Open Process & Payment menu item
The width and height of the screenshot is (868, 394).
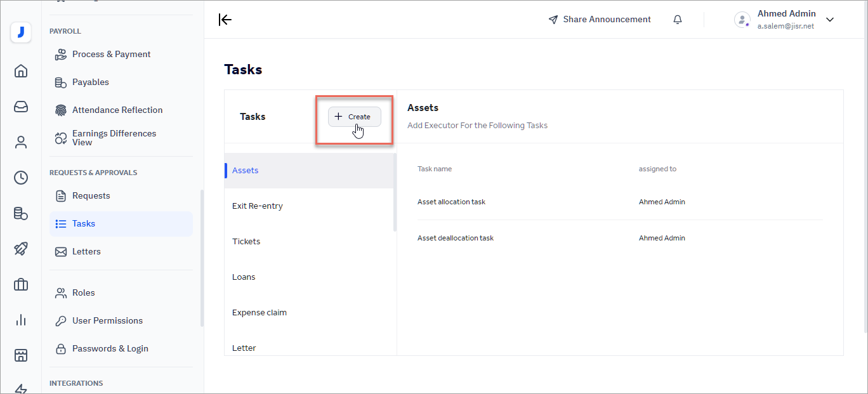pyautogui.click(x=111, y=55)
